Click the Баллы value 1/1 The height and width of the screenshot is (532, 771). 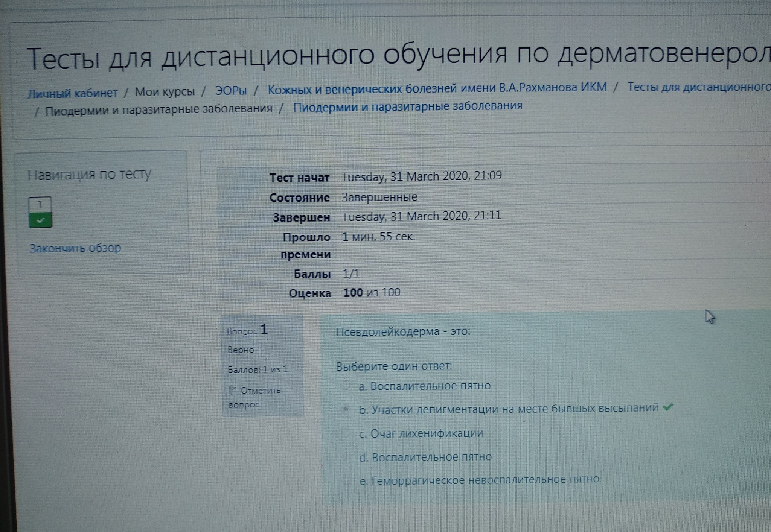tap(351, 273)
